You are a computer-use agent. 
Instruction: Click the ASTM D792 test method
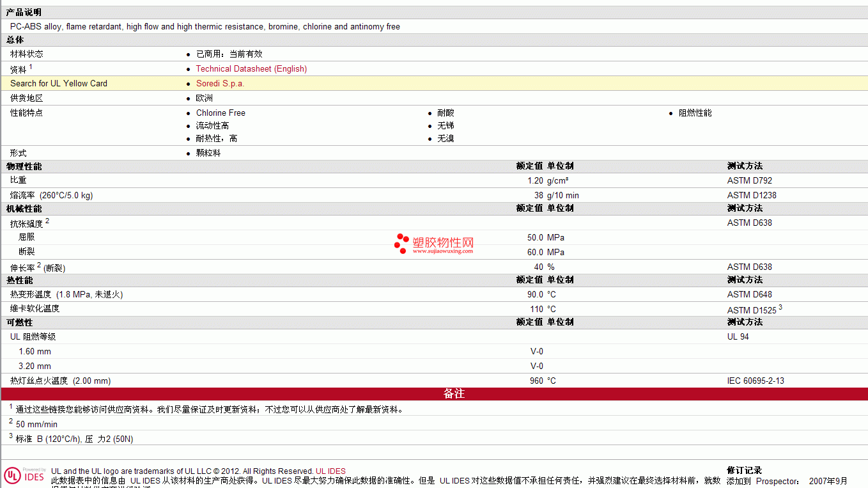749,180
